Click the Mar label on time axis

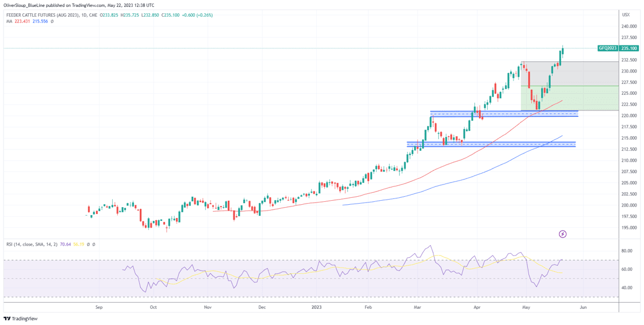coord(418,307)
